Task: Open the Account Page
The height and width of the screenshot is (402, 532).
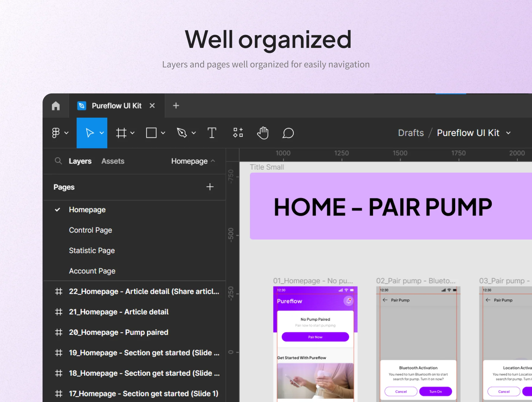Action: [x=134, y=271]
